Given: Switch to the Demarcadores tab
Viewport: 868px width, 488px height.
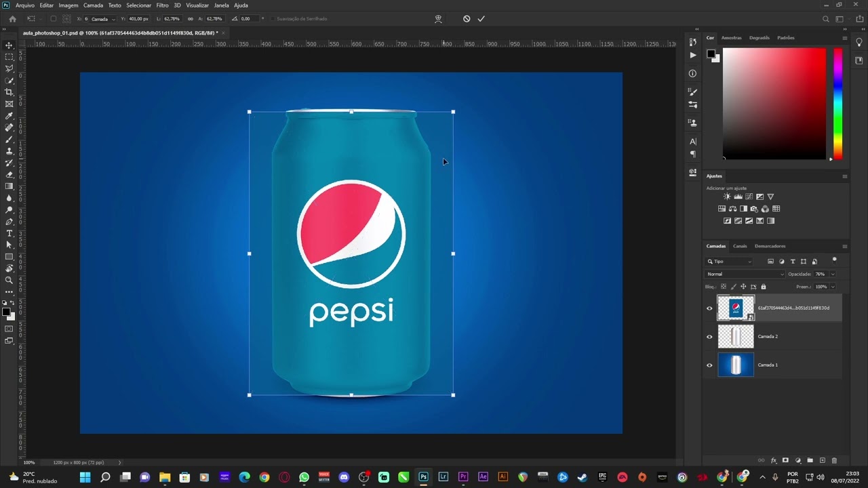Looking at the screenshot, I should point(770,246).
